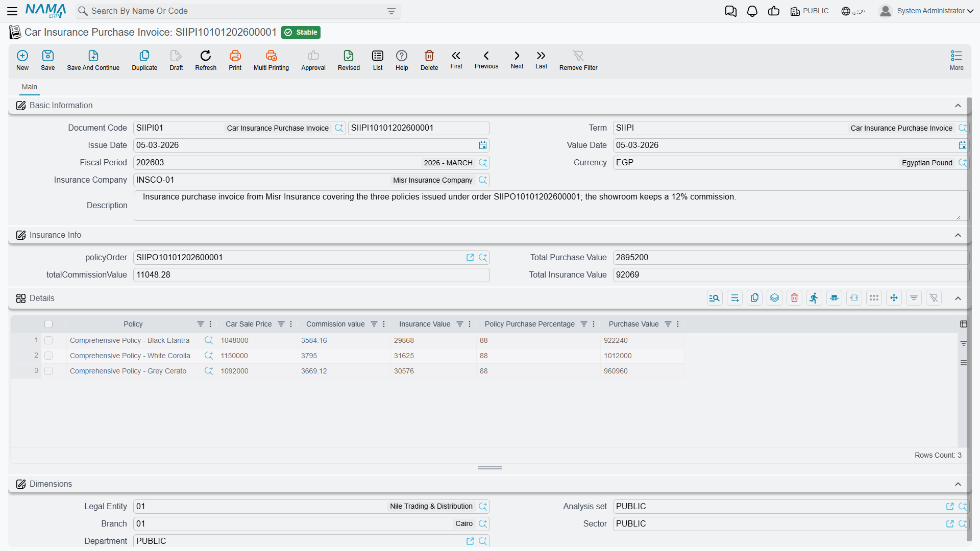
Task: Delete the current invoice
Action: tap(429, 60)
